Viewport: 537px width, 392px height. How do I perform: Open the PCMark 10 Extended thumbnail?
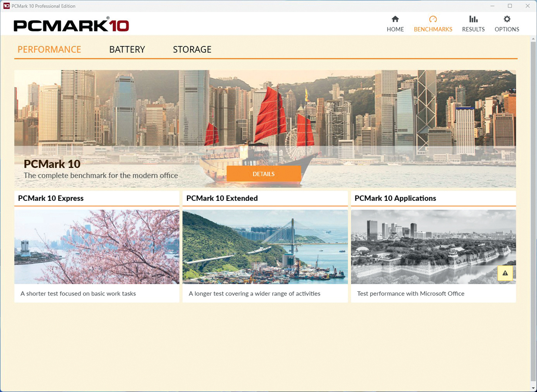pyautogui.click(x=265, y=247)
